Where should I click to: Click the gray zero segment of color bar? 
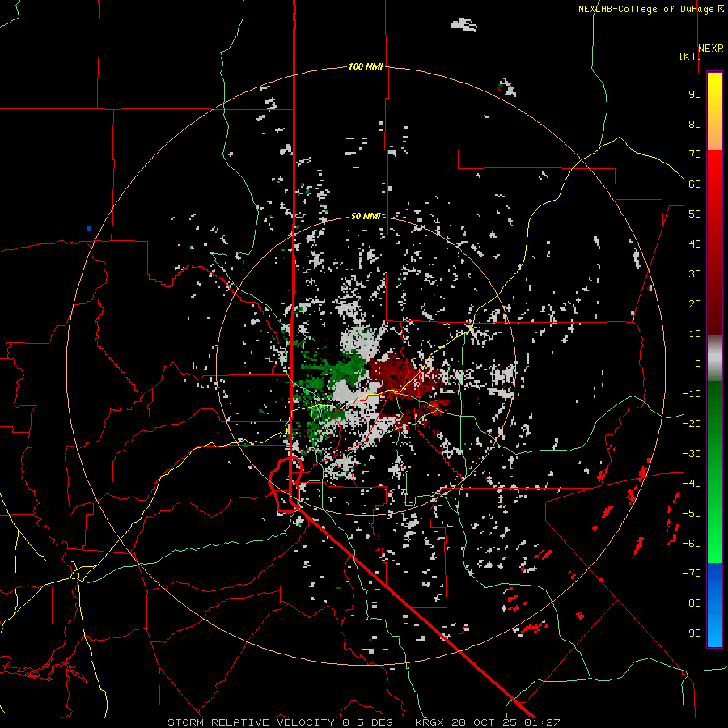tap(714, 358)
